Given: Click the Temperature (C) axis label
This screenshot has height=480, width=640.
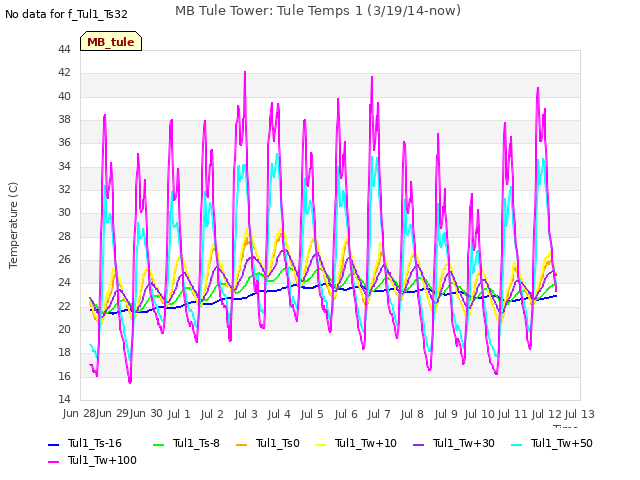Looking at the screenshot, I should point(13,225).
